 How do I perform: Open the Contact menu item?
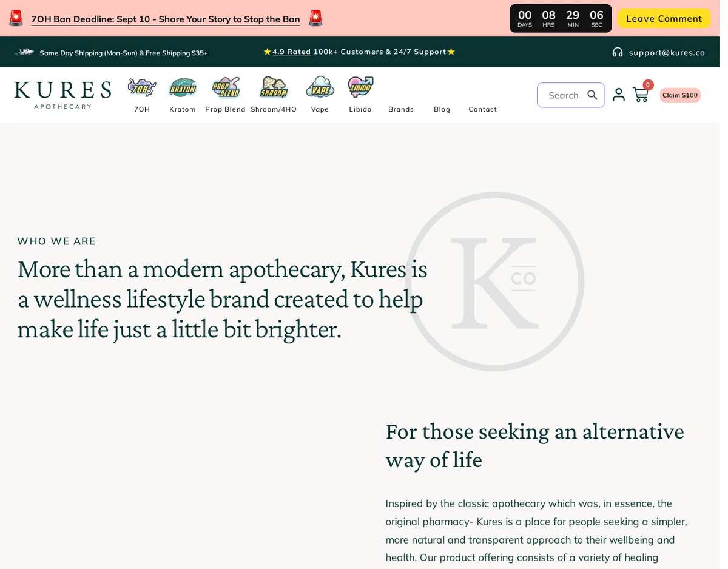coord(483,109)
